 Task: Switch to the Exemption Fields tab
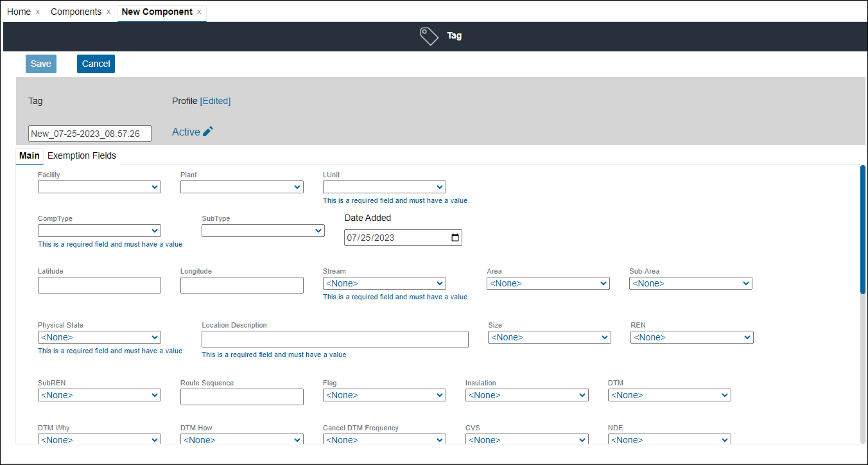[82, 155]
